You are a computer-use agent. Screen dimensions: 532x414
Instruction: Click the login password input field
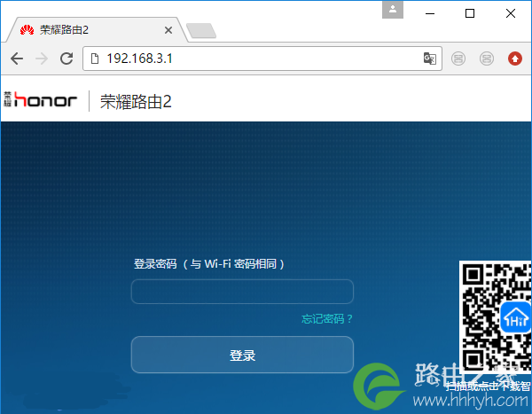242,292
